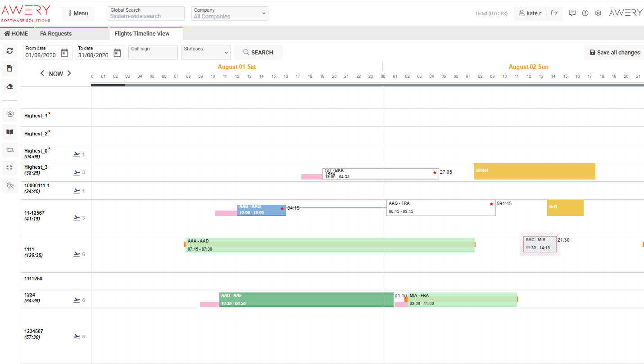Toggle the compress/collapse rows icon in sidebar
Image resolution: width=644 pixels, height=364 pixels.
[x=10, y=167]
